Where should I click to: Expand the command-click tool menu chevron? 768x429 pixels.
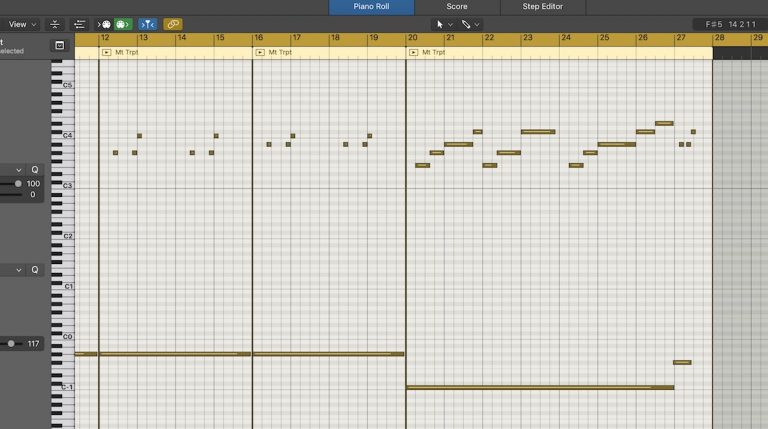pyautogui.click(x=477, y=24)
